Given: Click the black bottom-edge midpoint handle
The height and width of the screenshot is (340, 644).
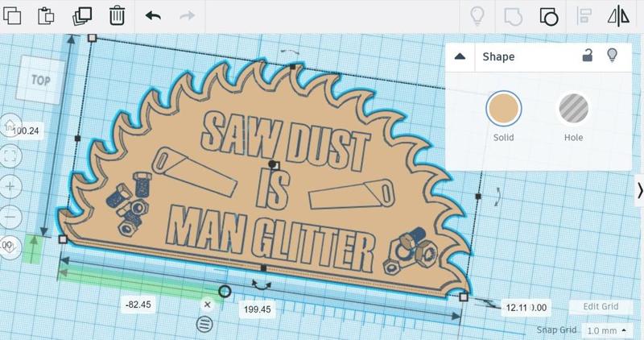Looking at the screenshot, I should point(264,268).
